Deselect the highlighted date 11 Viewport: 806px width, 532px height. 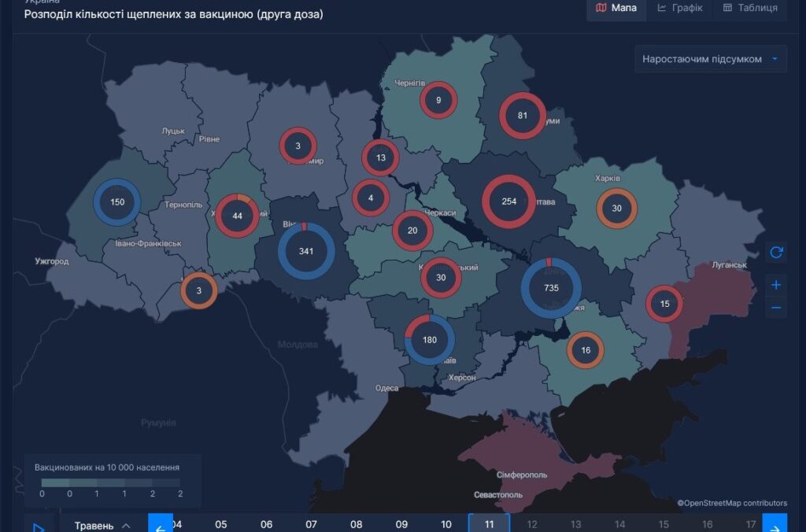[488, 523]
